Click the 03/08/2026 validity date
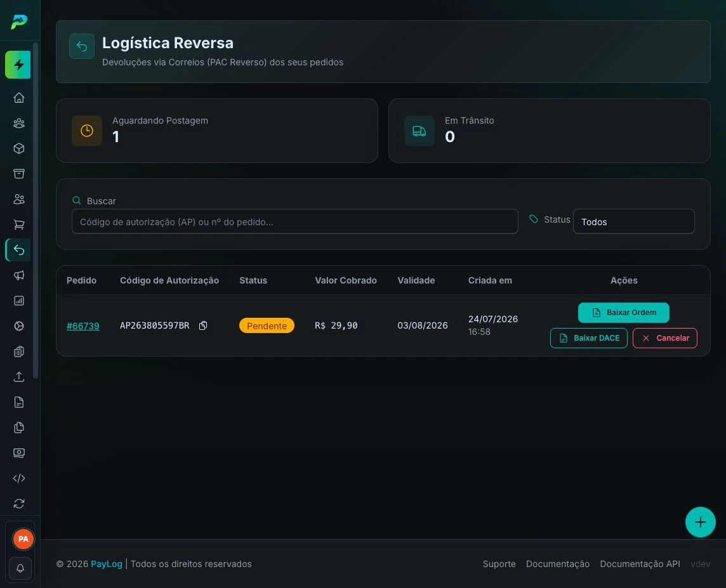 (x=422, y=325)
